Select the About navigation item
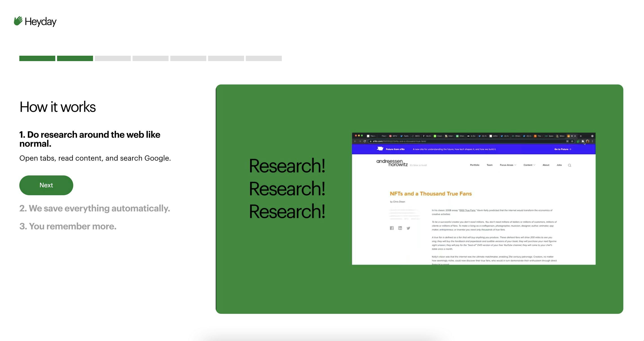Viewport: 644px width, 341px height. tap(546, 165)
